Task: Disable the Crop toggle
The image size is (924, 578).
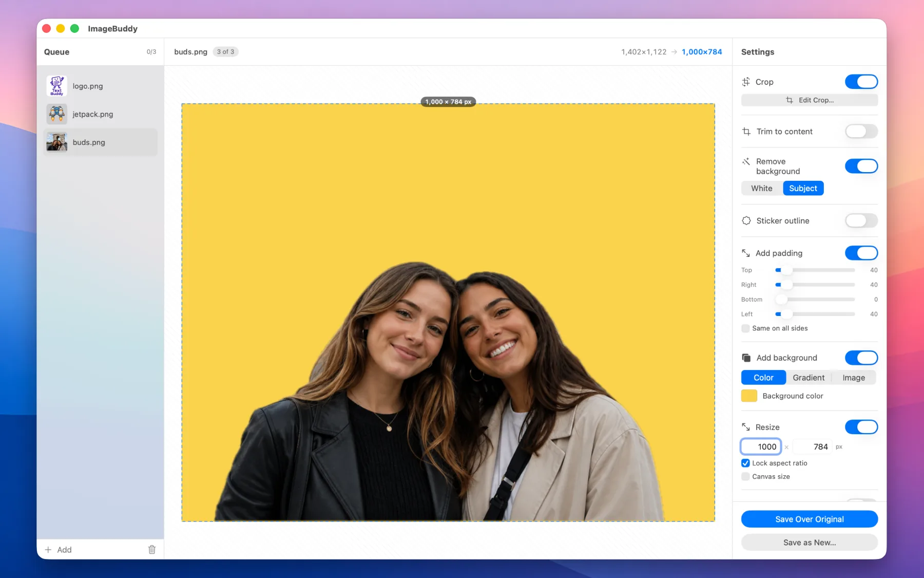Action: coord(861,82)
